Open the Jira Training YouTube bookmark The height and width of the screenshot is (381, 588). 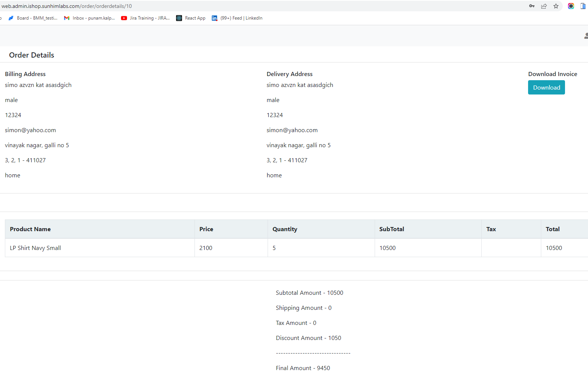(145, 18)
